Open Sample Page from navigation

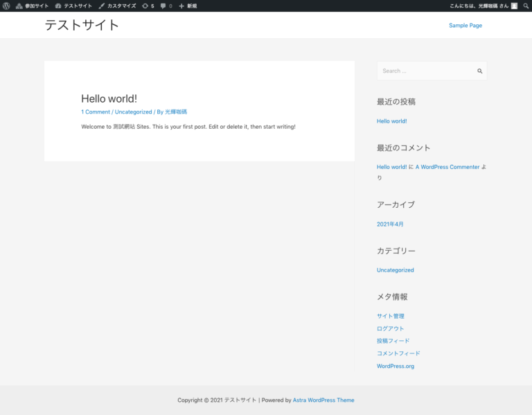(465, 26)
